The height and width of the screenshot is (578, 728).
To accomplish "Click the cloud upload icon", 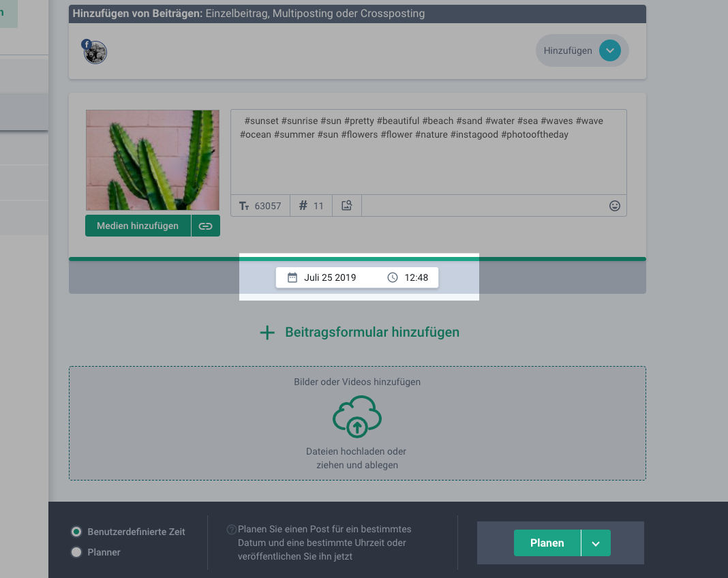I will pos(357,416).
